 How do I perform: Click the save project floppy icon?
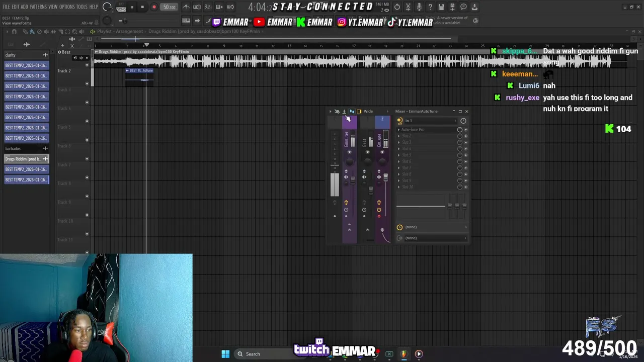coord(441,7)
